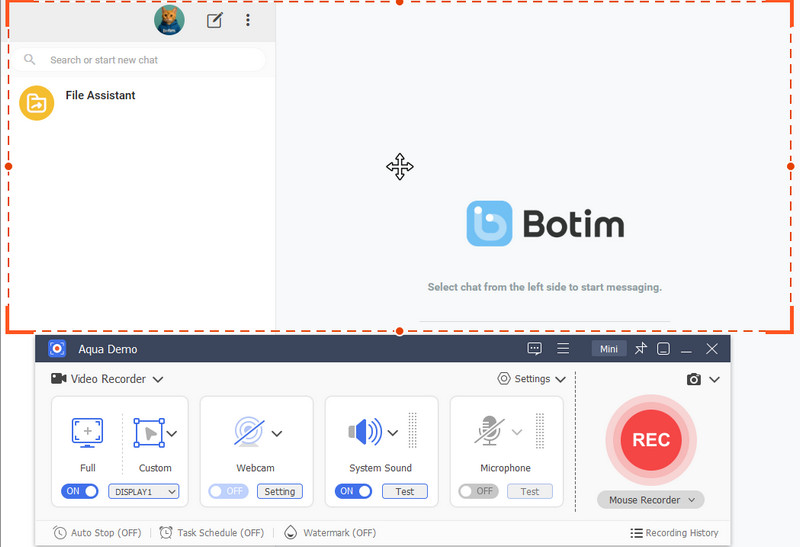Turn off the Full screen ON toggle
The width and height of the screenshot is (800, 547).
click(x=80, y=491)
